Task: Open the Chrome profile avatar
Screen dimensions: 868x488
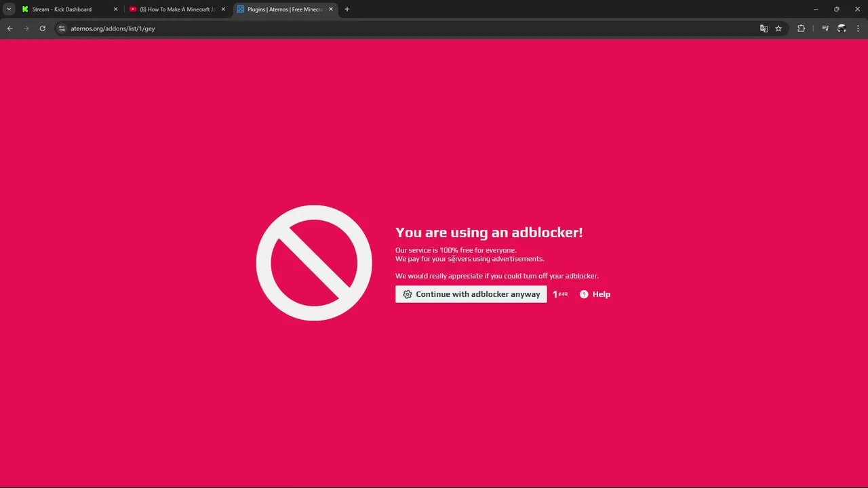Action: (x=842, y=28)
